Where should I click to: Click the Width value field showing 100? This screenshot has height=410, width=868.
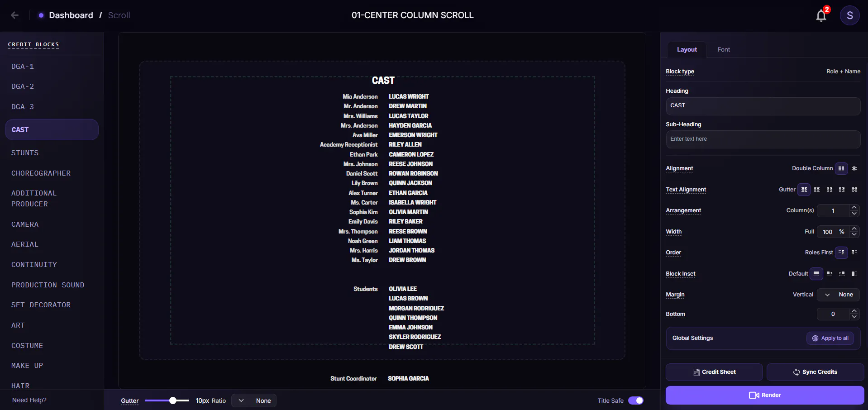827,232
